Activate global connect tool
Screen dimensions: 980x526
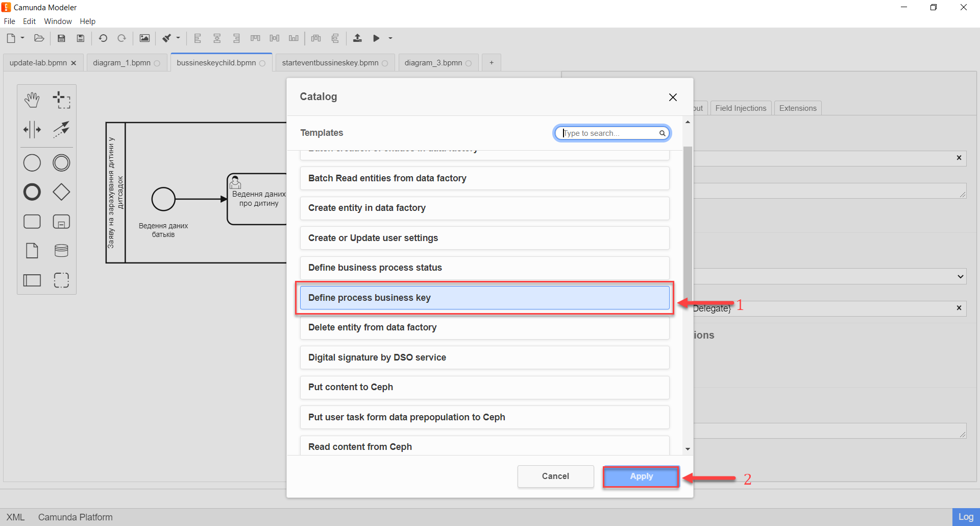pyautogui.click(x=61, y=130)
